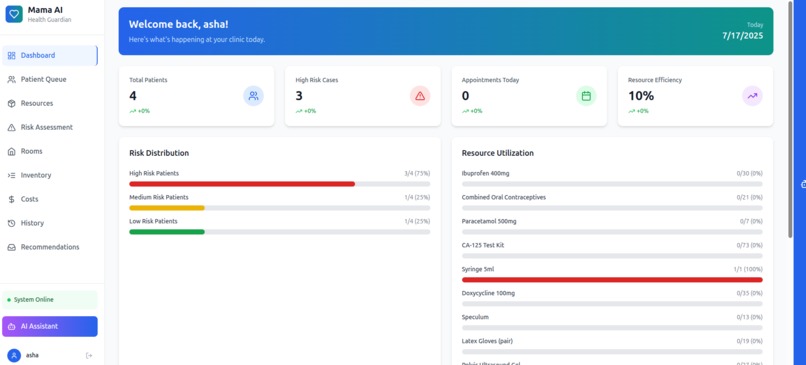Click the Appointments Today green calendar icon
Screen dimensions: 806x365
[x=586, y=96]
